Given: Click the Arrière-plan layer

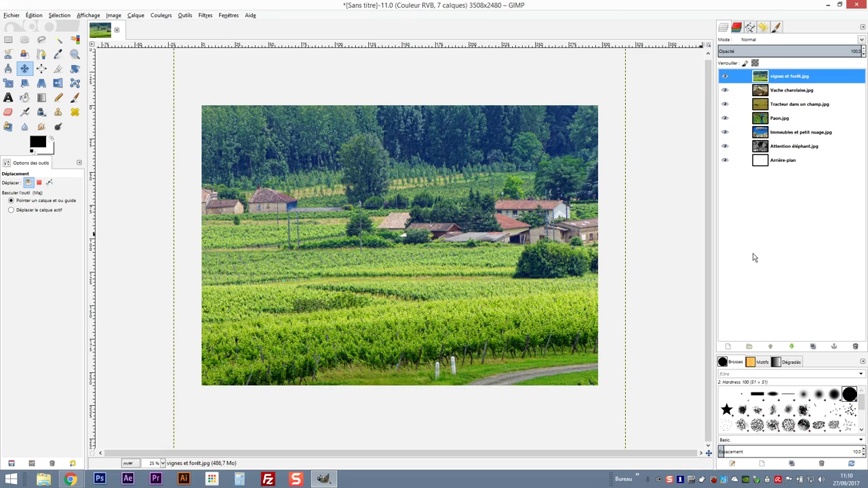Looking at the screenshot, I should tap(783, 161).
